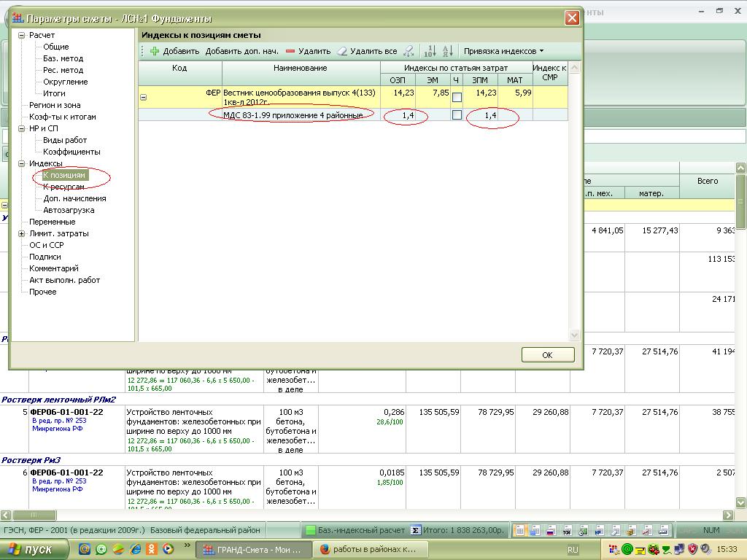Image resolution: width=747 pixels, height=560 pixels.
Task: Collapse the Индексы tree node
Action: point(22,163)
